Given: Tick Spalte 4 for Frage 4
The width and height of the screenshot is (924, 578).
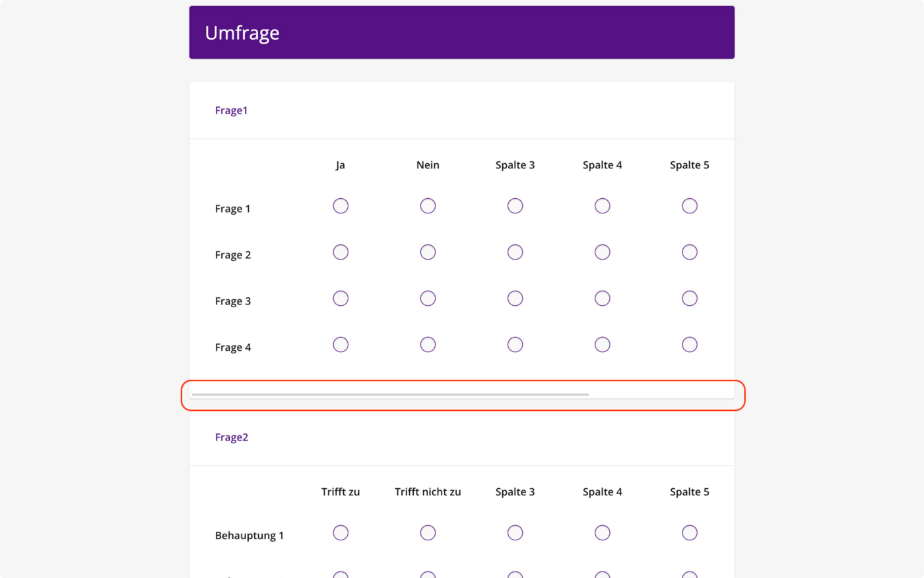Looking at the screenshot, I should [602, 345].
